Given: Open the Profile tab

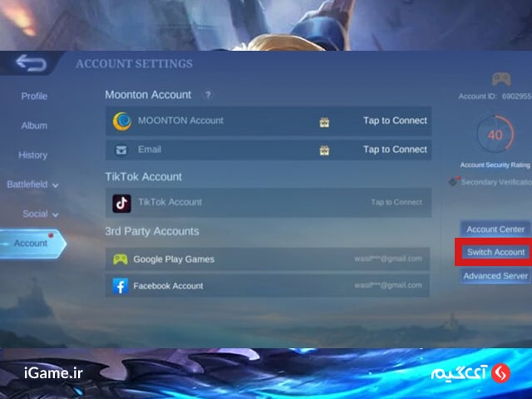Looking at the screenshot, I should [34, 96].
